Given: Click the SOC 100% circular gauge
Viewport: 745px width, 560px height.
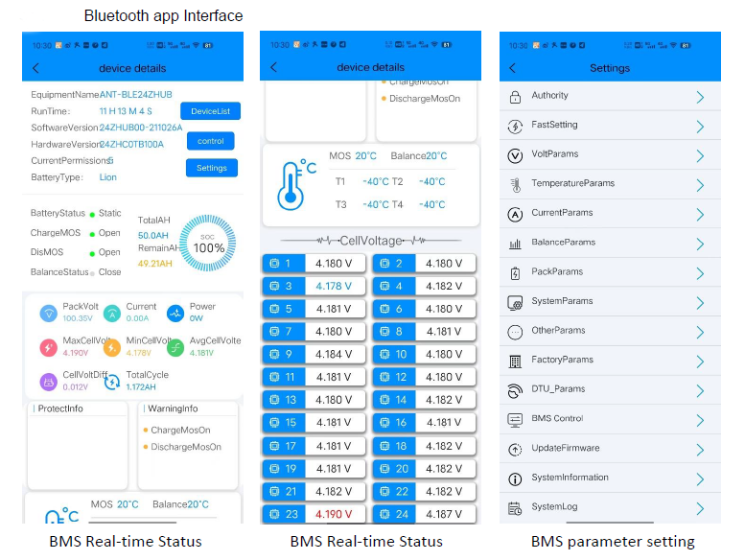Looking at the screenshot, I should pos(208,244).
